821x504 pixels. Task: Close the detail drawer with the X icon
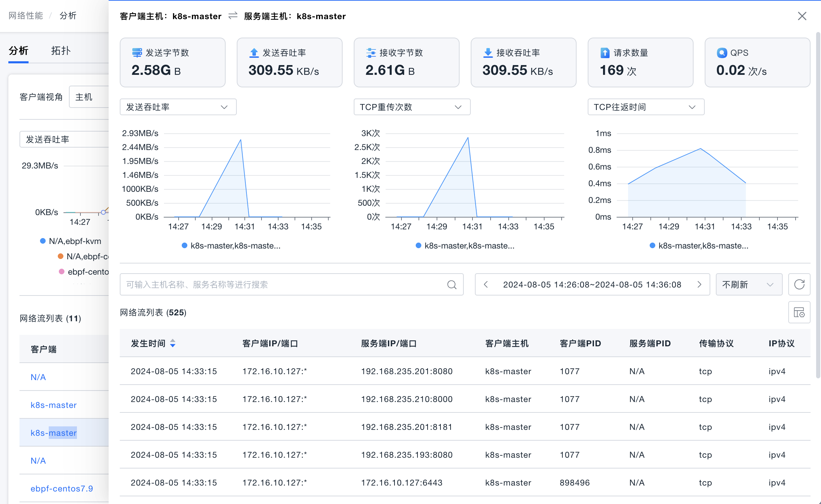pos(802,16)
